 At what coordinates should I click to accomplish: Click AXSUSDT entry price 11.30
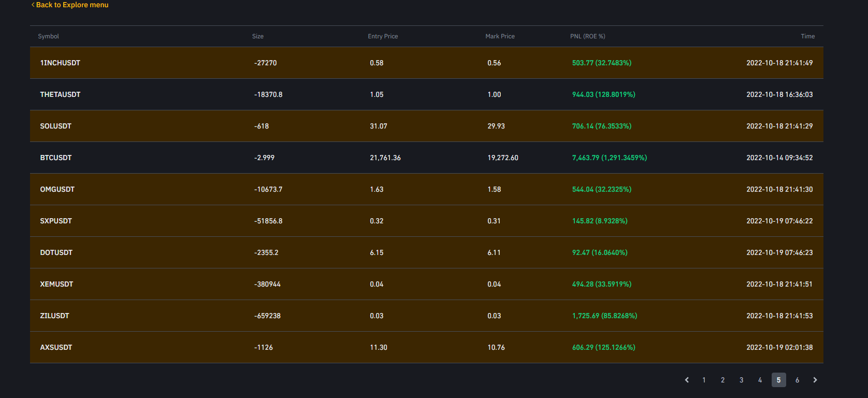(x=379, y=347)
